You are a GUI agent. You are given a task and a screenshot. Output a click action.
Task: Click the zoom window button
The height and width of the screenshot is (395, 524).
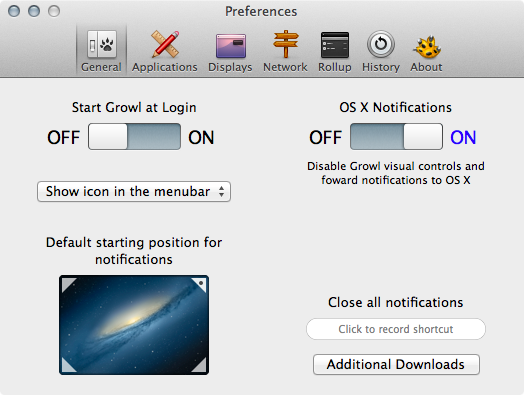click(x=54, y=11)
